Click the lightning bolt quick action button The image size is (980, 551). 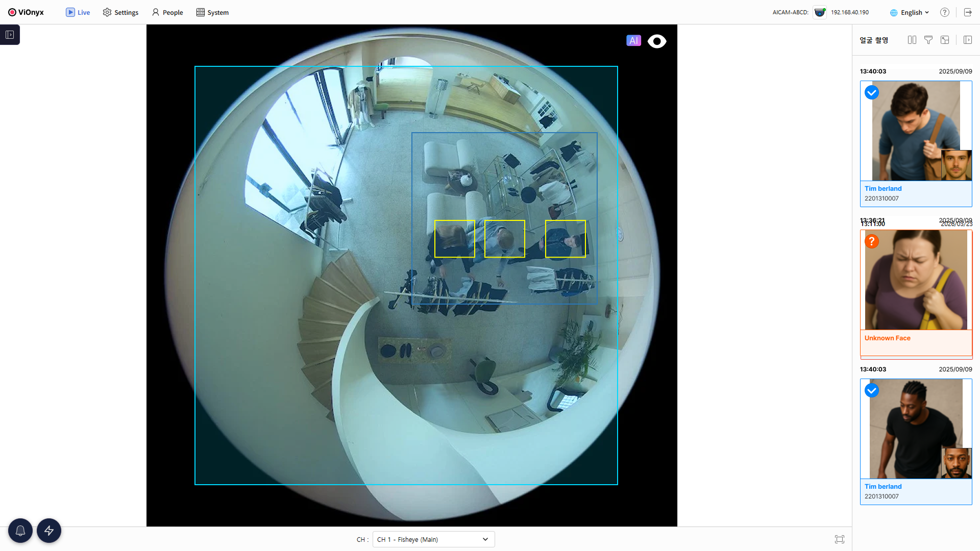click(49, 531)
